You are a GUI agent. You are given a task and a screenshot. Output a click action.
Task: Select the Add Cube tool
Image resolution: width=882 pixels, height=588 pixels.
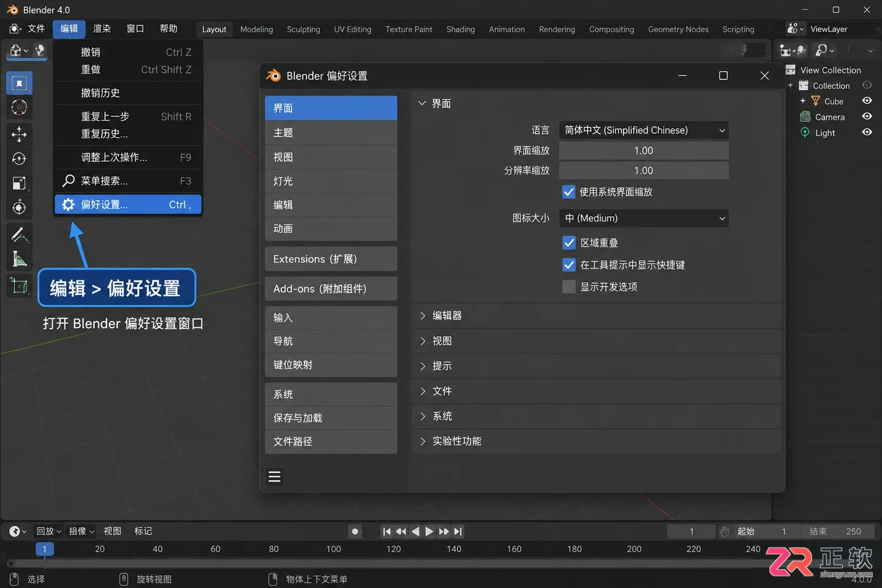pos(20,285)
